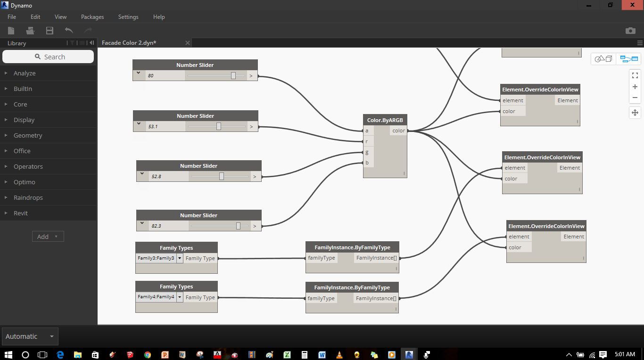Viewport: 644px width, 360px height.
Task: Redo the last undone action
Action: (88, 31)
